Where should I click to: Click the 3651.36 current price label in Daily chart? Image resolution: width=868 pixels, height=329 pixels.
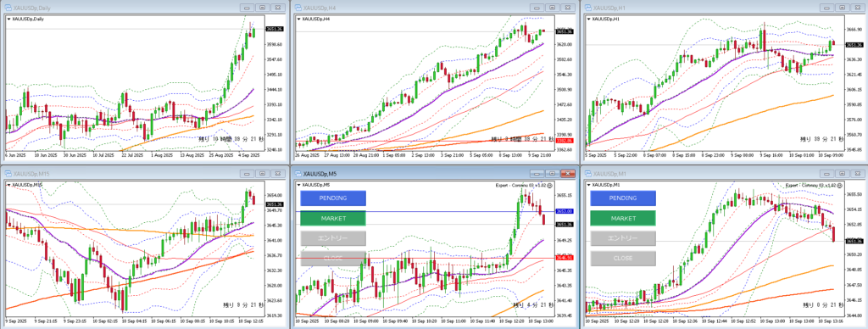pyautogui.click(x=274, y=29)
